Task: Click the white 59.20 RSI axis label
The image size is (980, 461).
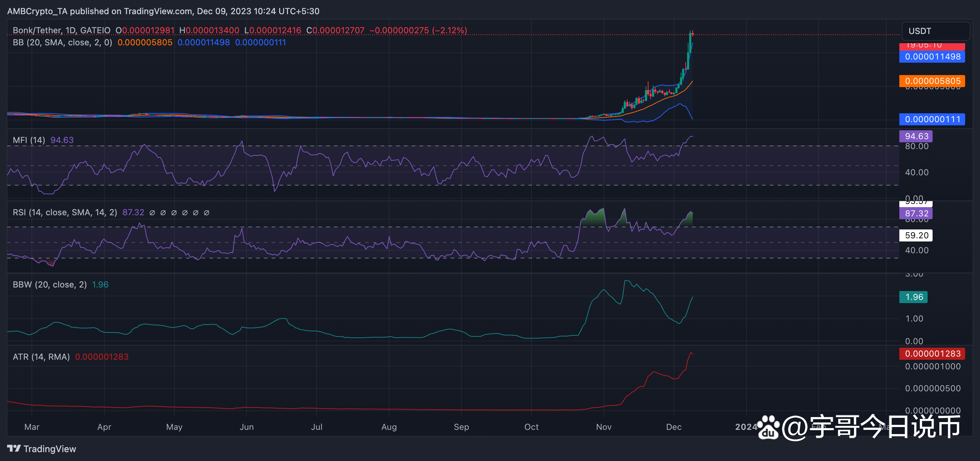Action: tap(916, 235)
